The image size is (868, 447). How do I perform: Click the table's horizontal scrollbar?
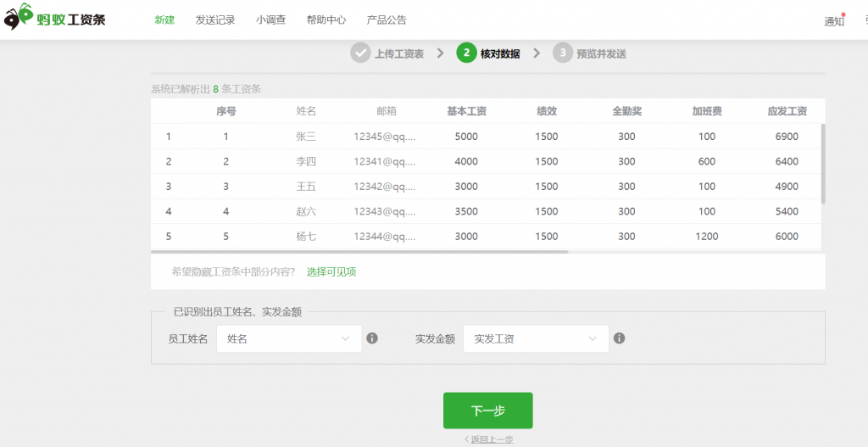(x=359, y=251)
